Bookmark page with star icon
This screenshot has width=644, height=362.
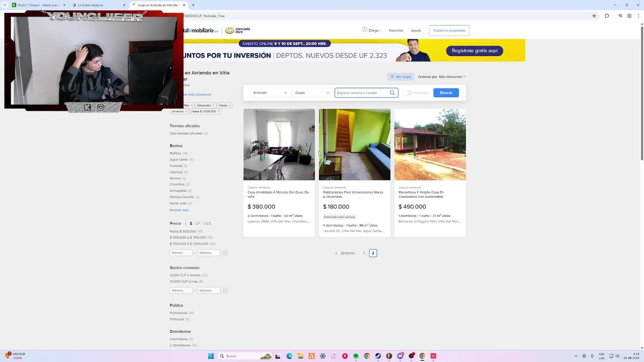(594, 16)
